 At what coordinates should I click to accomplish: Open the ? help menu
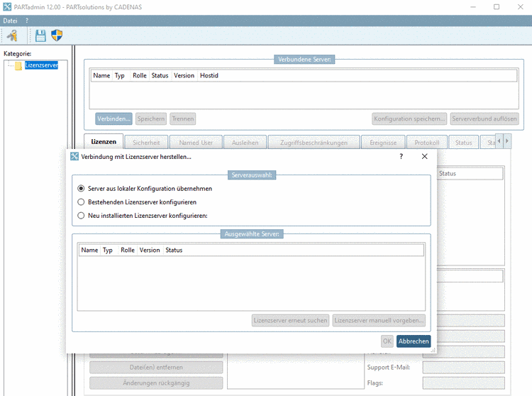(x=27, y=21)
